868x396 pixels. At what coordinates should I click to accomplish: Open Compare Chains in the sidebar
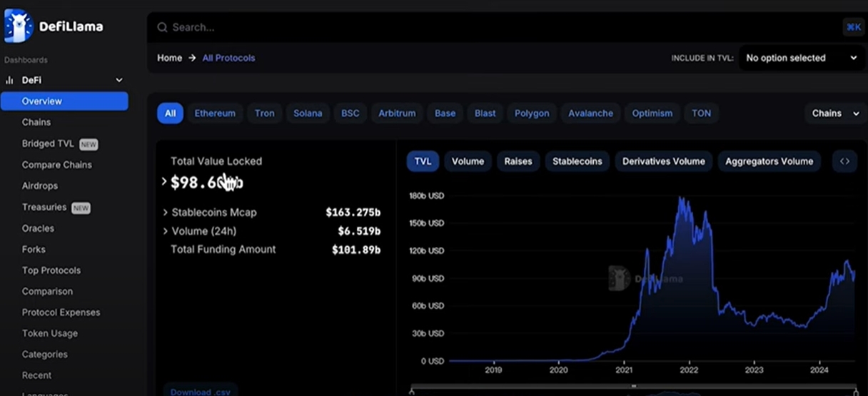(x=57, y=165)
